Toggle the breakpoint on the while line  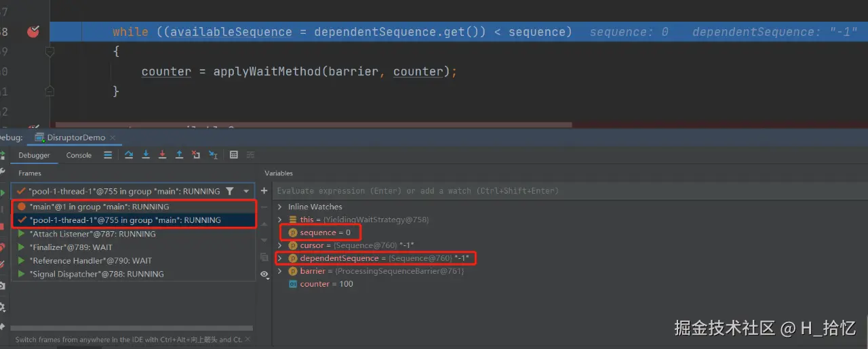(x=33, y=32)
